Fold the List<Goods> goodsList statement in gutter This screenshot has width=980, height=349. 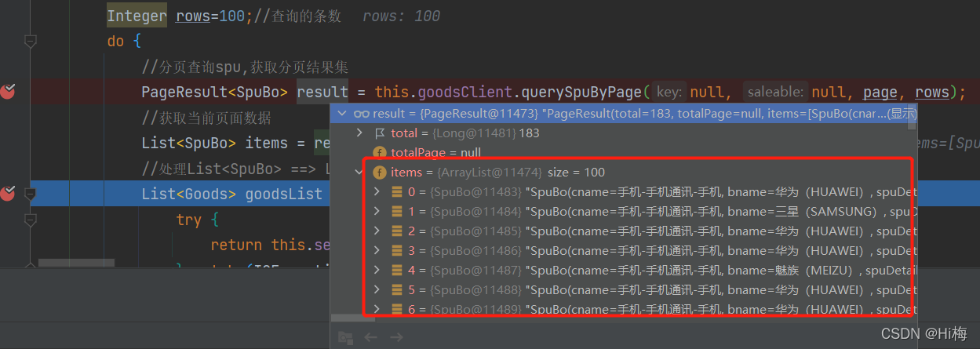[x=31, y=194]
